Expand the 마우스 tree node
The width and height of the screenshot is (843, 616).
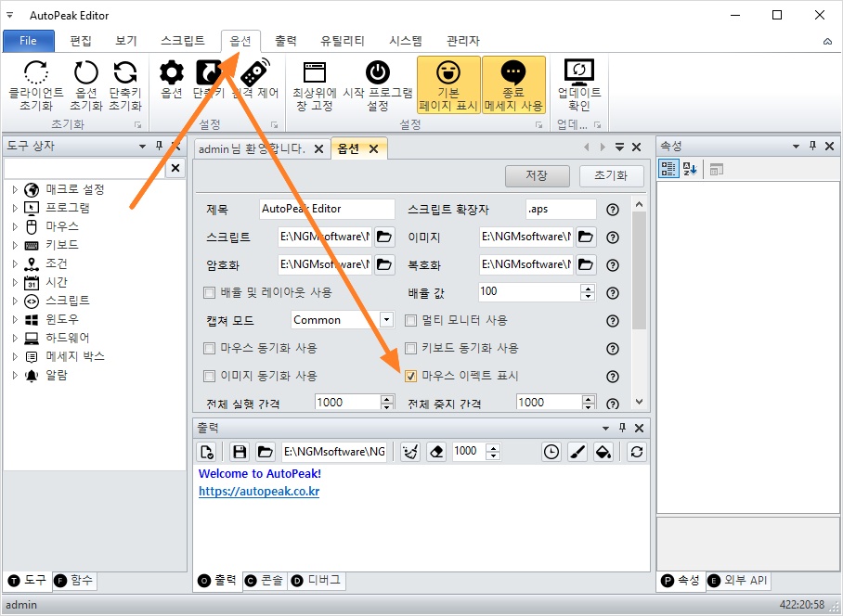[15, 226]
